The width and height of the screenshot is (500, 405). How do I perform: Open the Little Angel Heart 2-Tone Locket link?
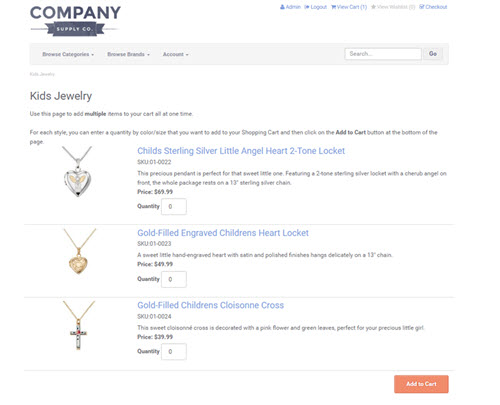(241, 151)
